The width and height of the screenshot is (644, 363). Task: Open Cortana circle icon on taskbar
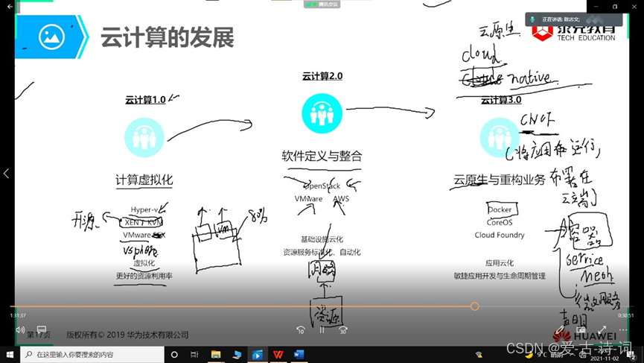click(x=174, y=354)
